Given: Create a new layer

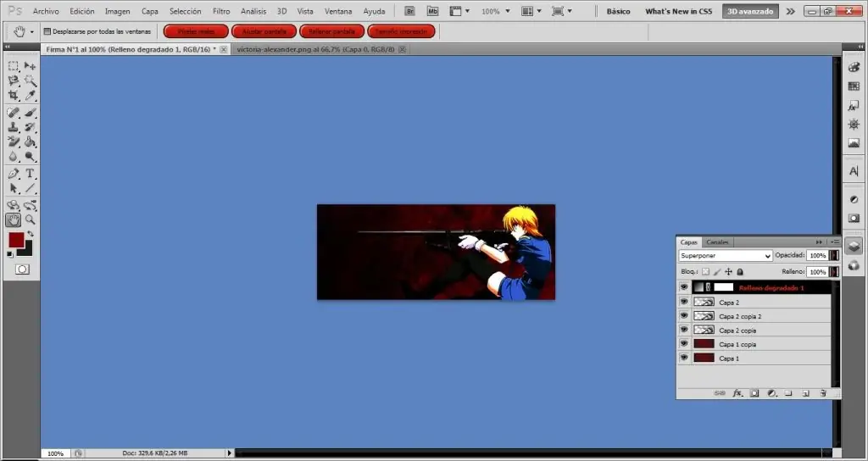Looking at the screenshot, I should tap(806, 393).
